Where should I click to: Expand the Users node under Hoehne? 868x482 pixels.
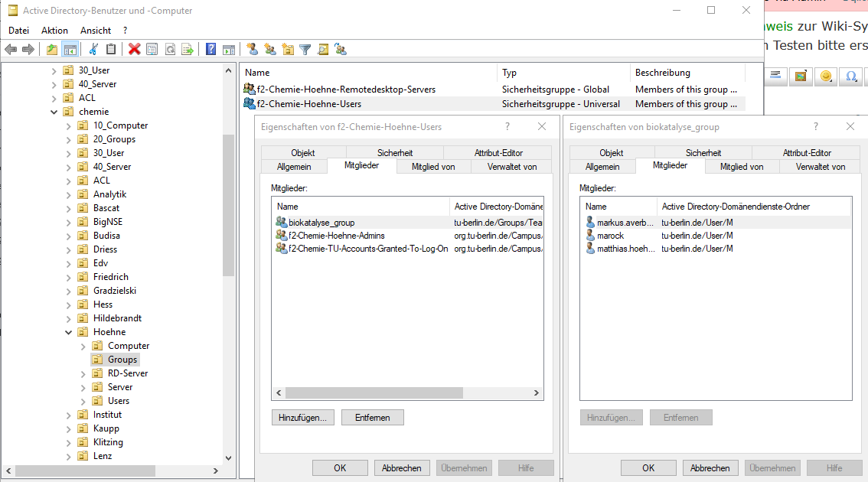click(83, 401)
